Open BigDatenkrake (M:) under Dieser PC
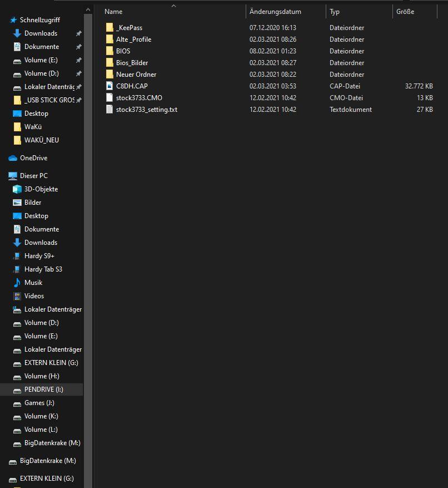 pyautogui.click(x=52, y=443)
